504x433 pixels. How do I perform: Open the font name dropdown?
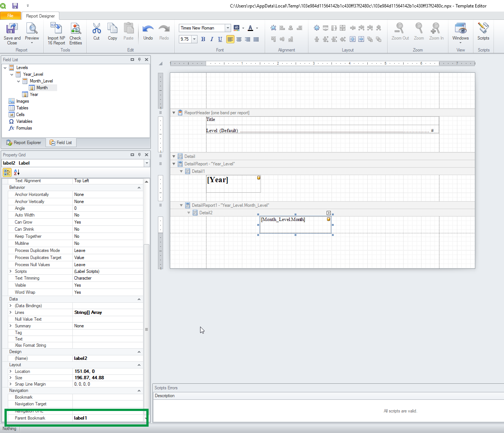228,28
